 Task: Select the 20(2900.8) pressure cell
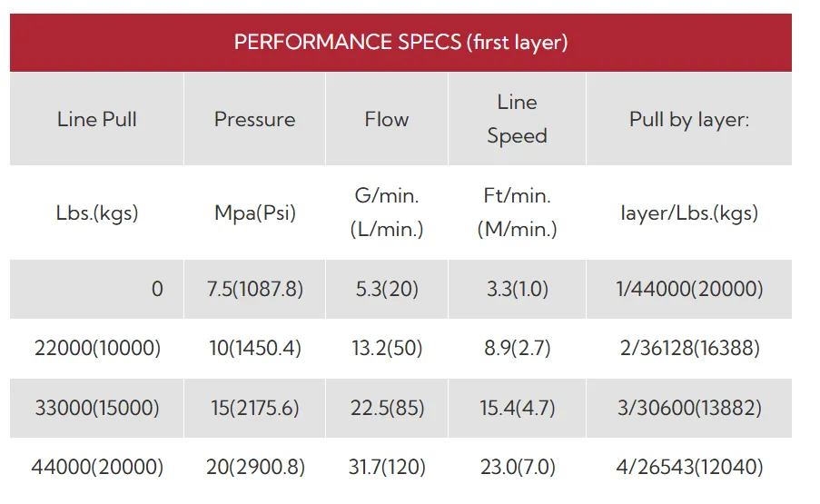(254, 467)
